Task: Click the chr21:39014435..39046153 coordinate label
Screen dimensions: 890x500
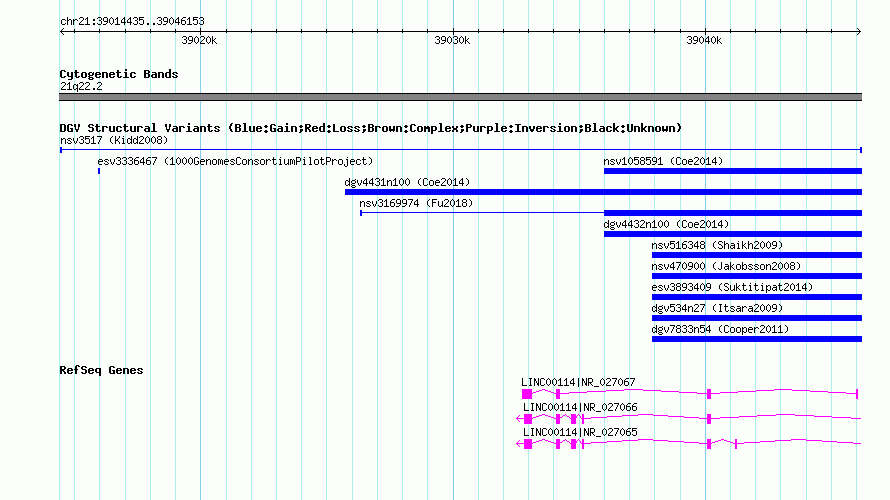Action: coord(132,22)
